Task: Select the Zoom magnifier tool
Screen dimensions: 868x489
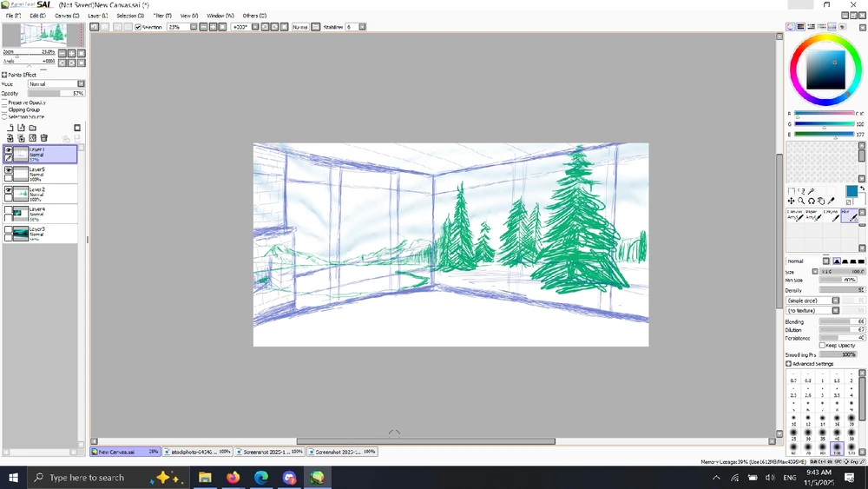Action: point(801,201)
